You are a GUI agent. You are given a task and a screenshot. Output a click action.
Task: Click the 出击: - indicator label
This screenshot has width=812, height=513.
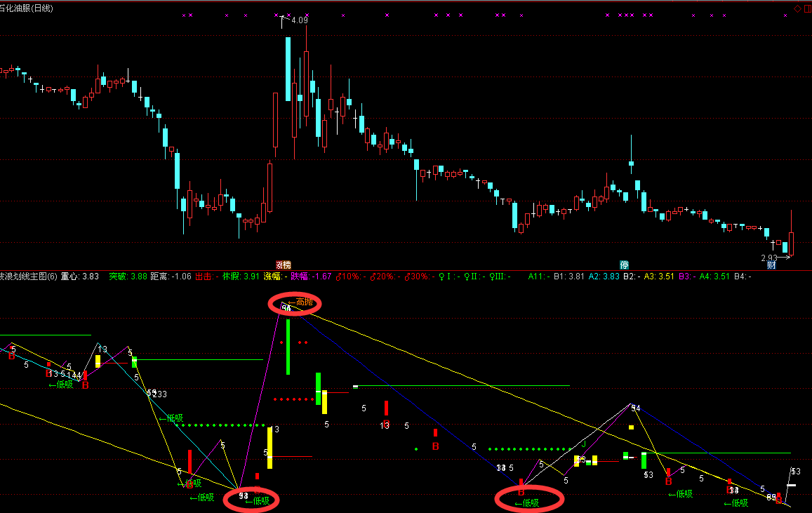point(207,277)
